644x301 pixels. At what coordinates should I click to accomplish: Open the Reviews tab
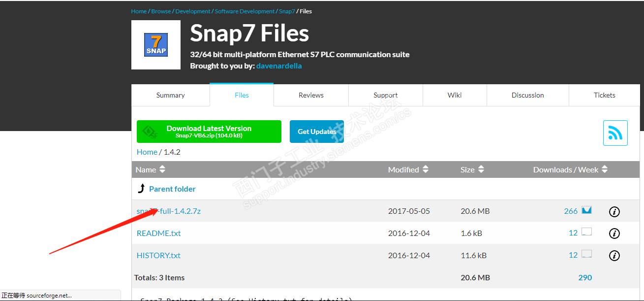(x=311, y=95)
